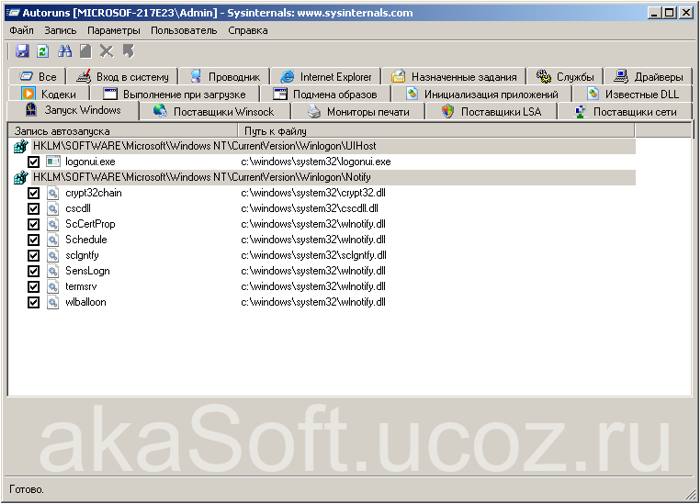
Task: Switch to the Драйверы tab
Action: 648,77
